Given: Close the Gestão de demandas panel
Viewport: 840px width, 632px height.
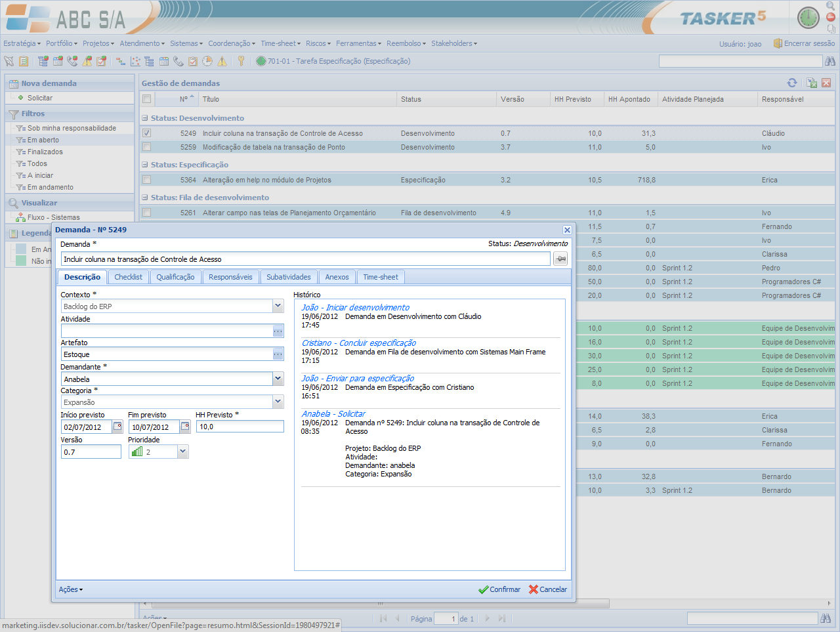Looking at the screenshot, I should tap(826, 83).
